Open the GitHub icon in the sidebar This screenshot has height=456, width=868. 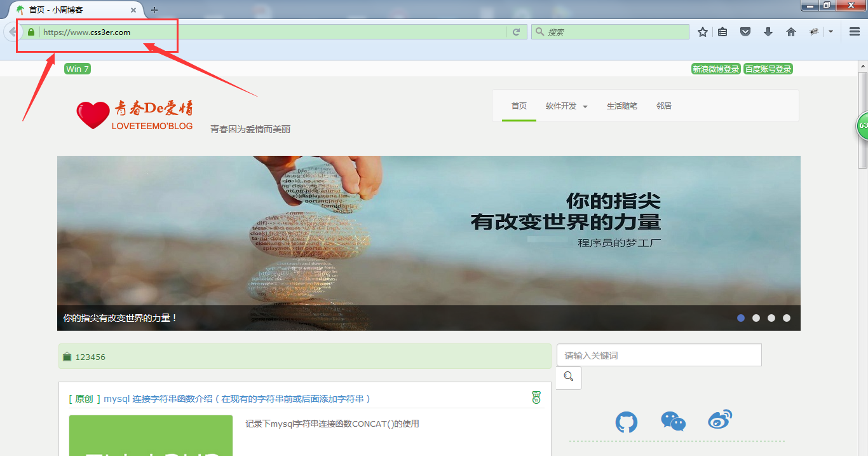click(x=626, y=422)
